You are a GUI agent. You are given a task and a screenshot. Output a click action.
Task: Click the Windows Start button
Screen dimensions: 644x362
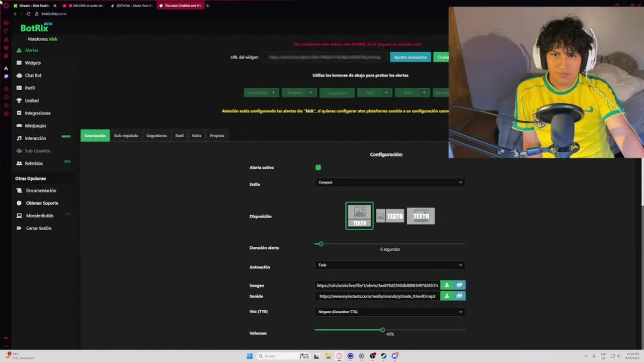pyautogui.click(x=250, y=356)
